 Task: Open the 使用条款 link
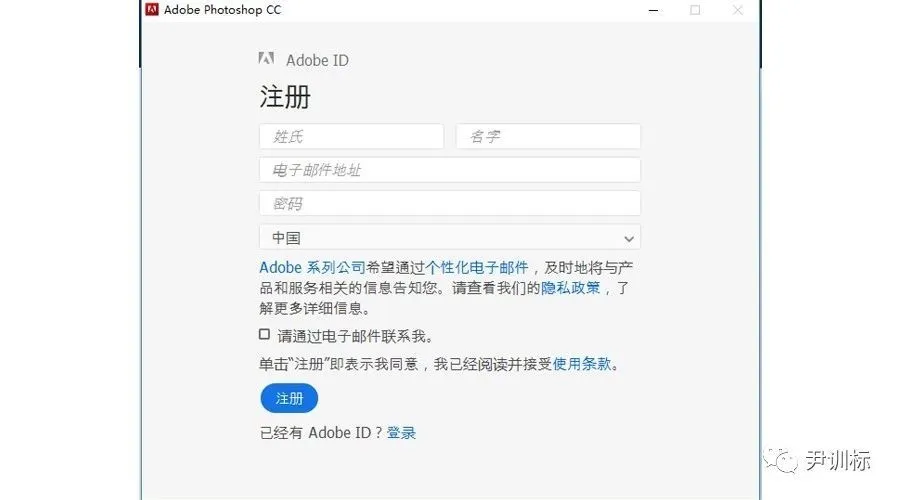click(x=582, y=363)
